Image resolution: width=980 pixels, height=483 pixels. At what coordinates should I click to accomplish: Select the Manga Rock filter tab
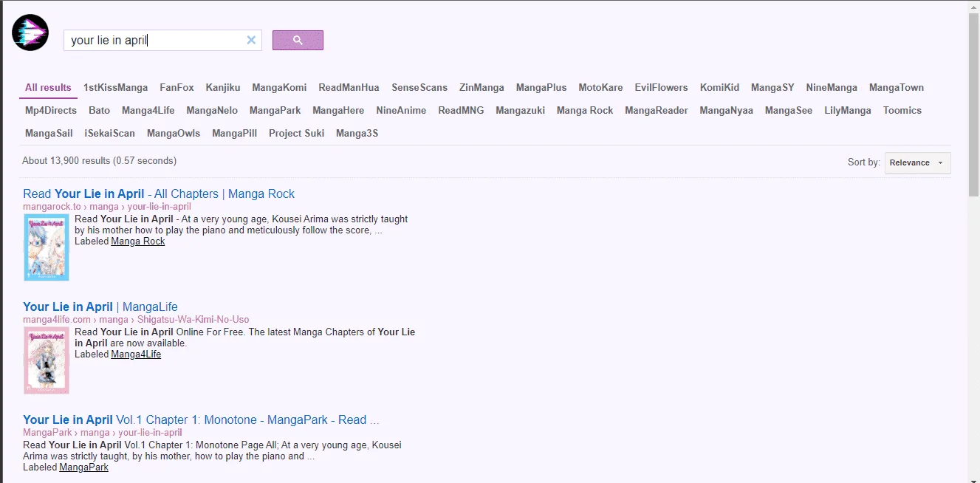(585, 110)
